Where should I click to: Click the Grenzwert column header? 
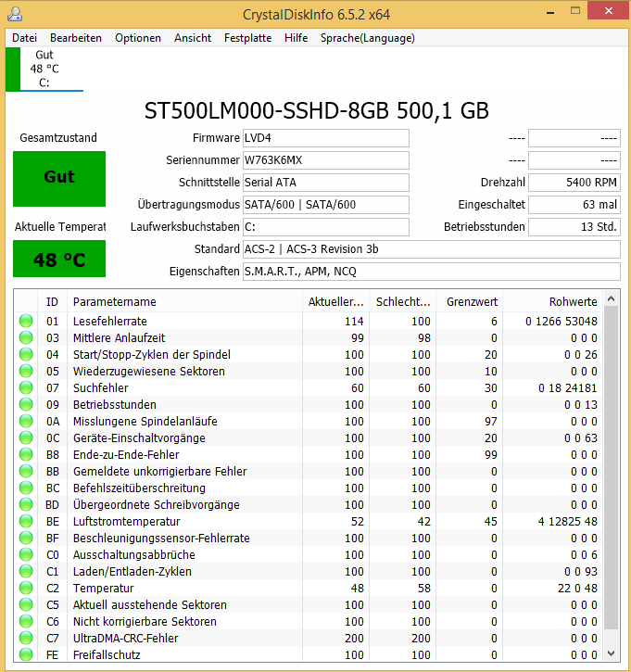469,302
